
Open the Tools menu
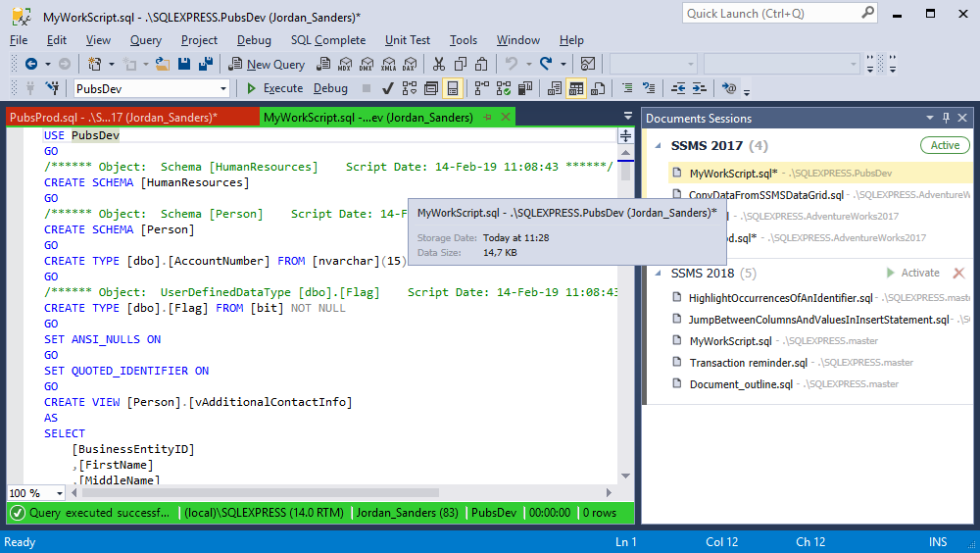(x=464, y=40)
